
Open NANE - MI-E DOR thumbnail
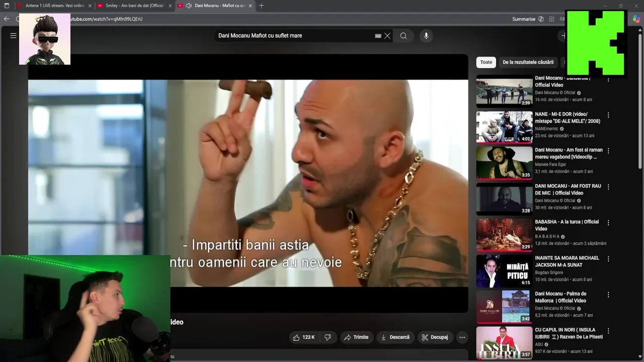504,127
